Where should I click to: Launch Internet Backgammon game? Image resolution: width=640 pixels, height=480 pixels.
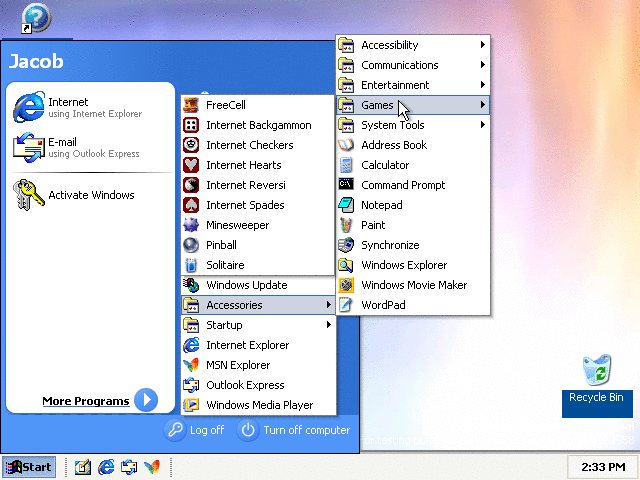258,125
